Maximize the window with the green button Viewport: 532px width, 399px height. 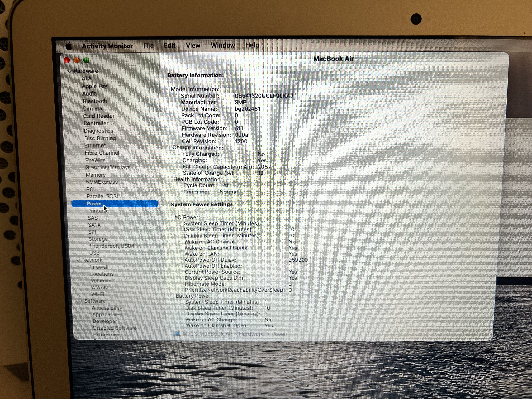coord(86,60)
